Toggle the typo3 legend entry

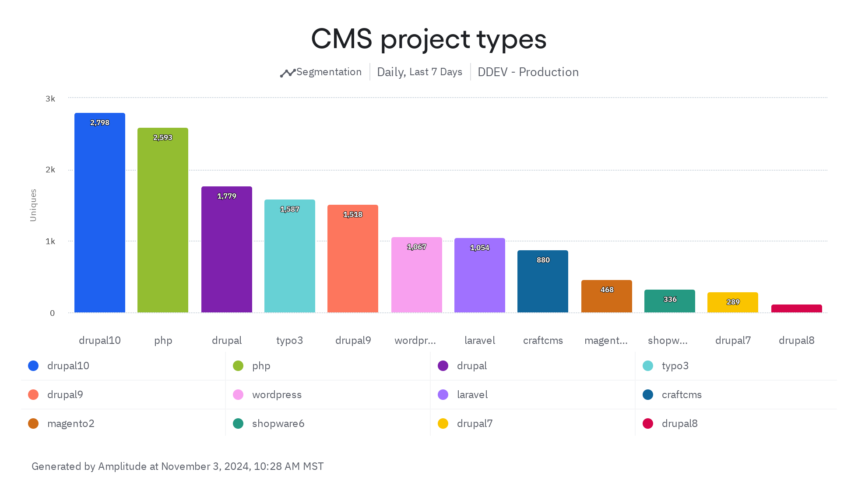pos(675,366)
